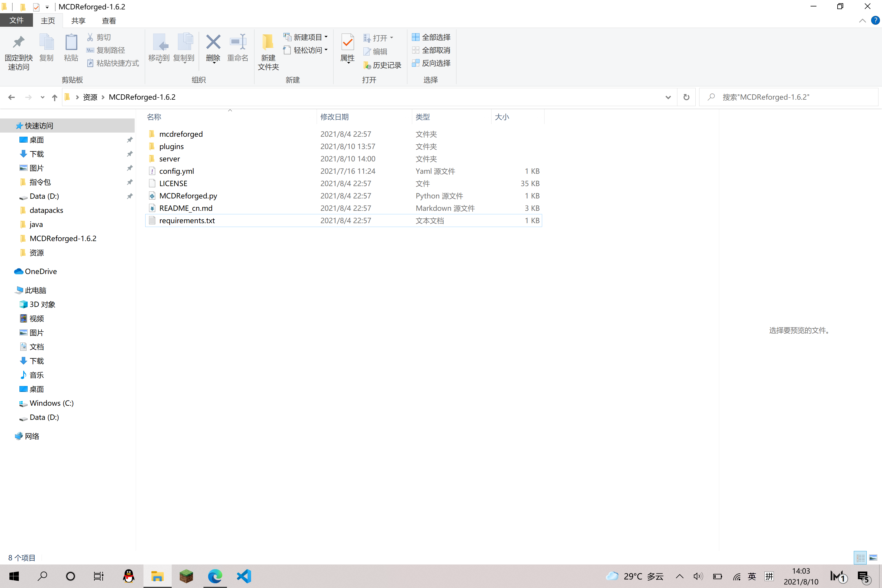Go back to previous folder
Screen dimensions: 882x588
click(x=11, y=97)
